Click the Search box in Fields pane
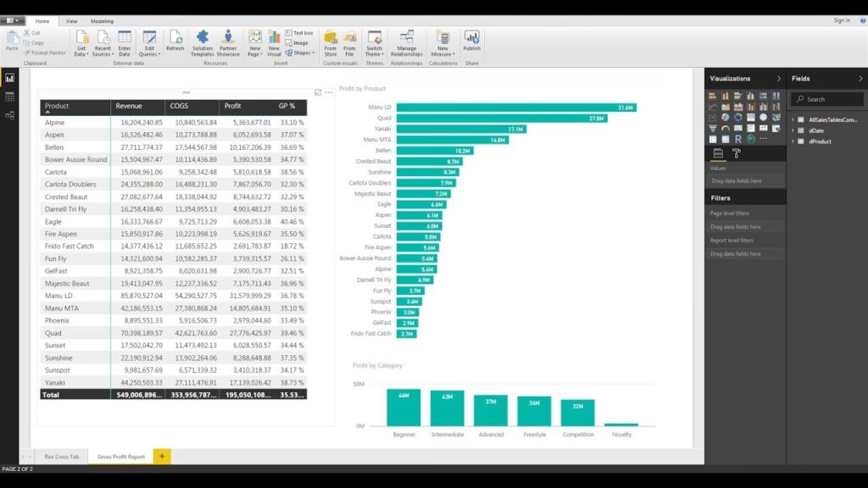The image size is (868, 488). point(826,99)
